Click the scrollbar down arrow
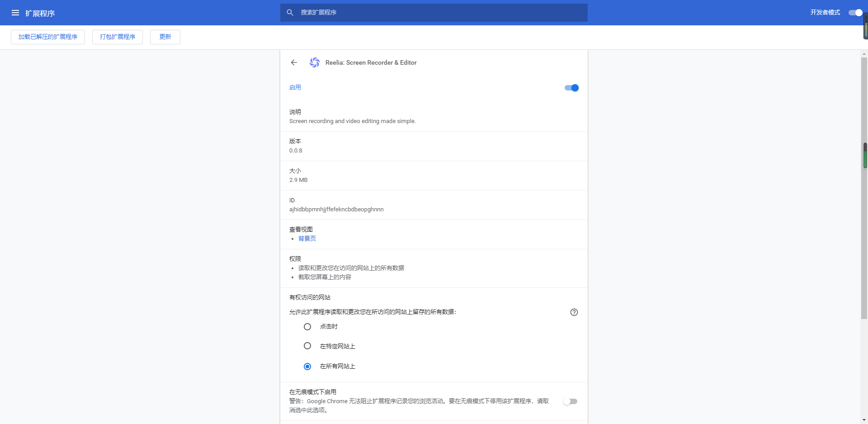The height and width of the screenshot is (424, 868). click(x=864, y=420)
